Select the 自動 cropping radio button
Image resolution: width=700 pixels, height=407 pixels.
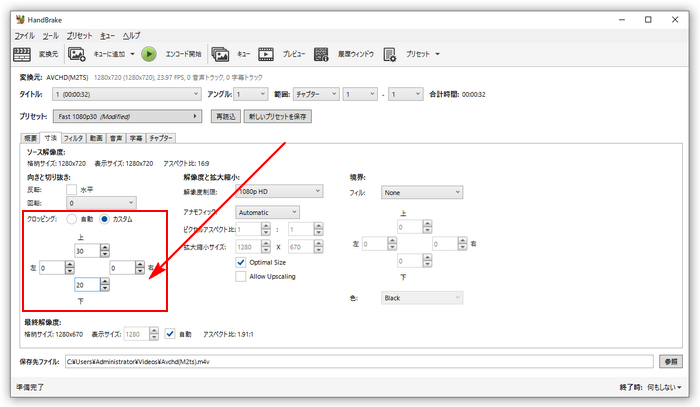tap(71, 219)
